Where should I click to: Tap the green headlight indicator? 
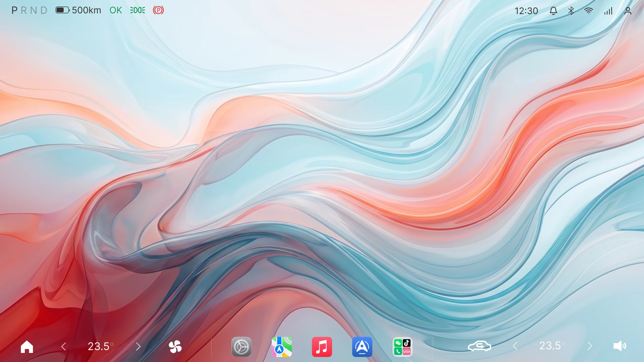[x=138, y=10]
